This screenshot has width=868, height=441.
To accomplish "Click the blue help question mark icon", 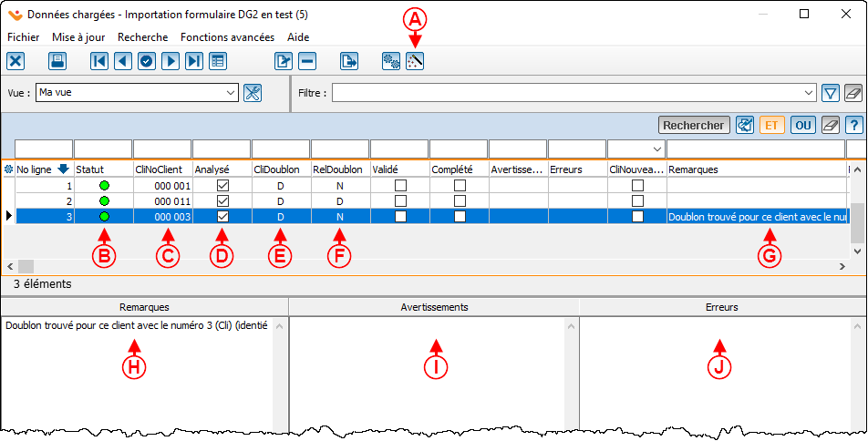I will (853, 126).
